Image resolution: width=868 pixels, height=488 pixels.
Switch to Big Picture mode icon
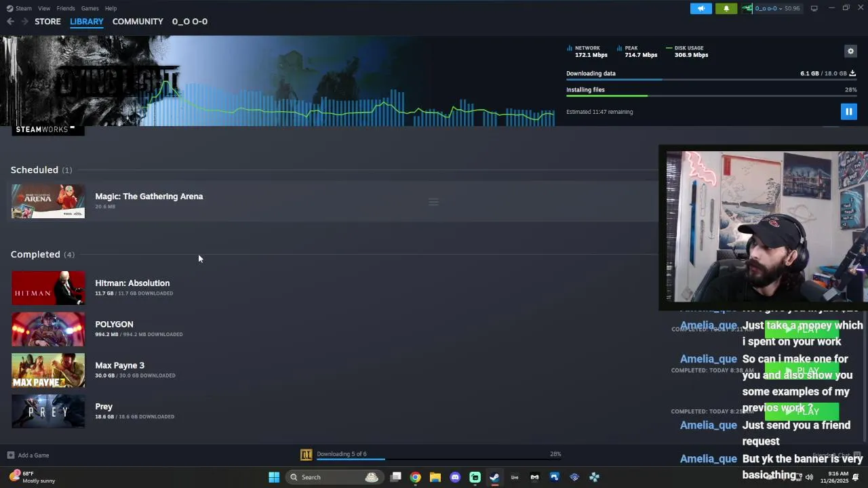point(814,8)
